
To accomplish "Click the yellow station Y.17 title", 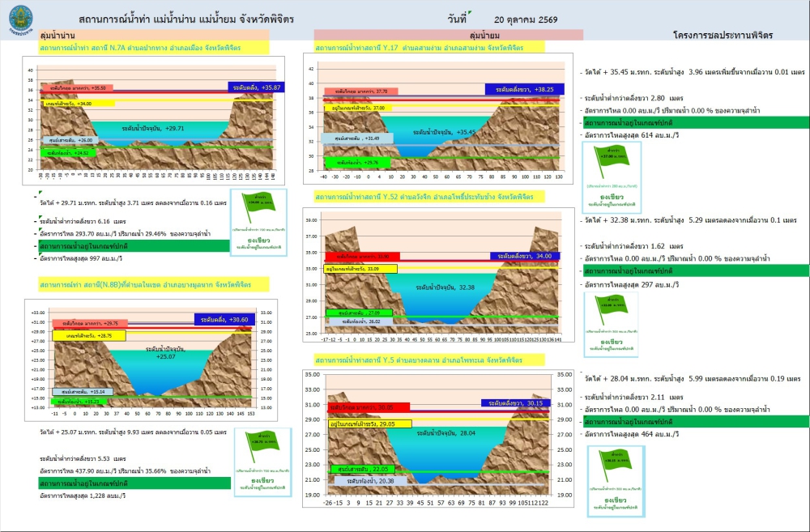I will 429,48.
